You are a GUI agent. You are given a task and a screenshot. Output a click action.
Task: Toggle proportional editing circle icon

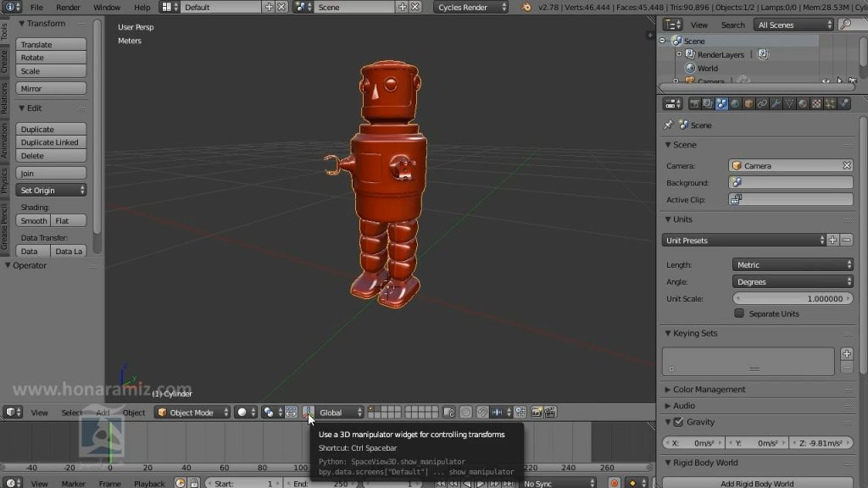465,413
